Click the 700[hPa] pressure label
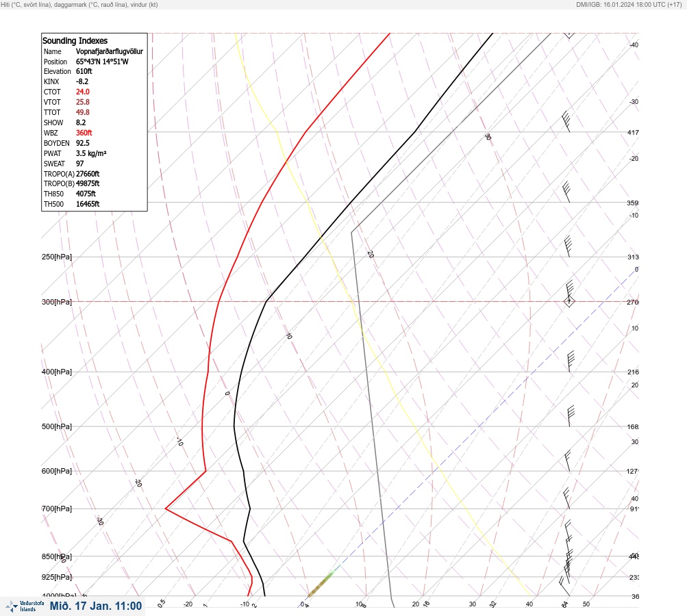 point(57,509)
